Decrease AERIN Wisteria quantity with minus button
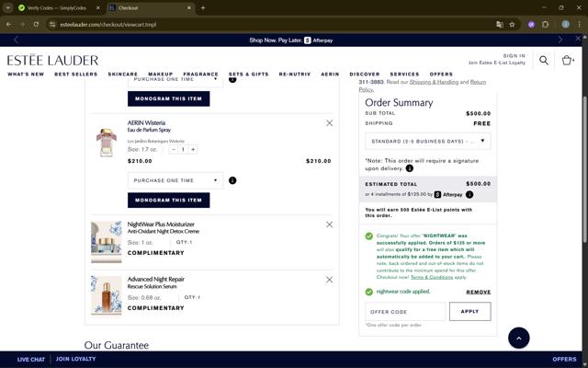The height and width of the screenshot is (368, 588). click(174, 149)
